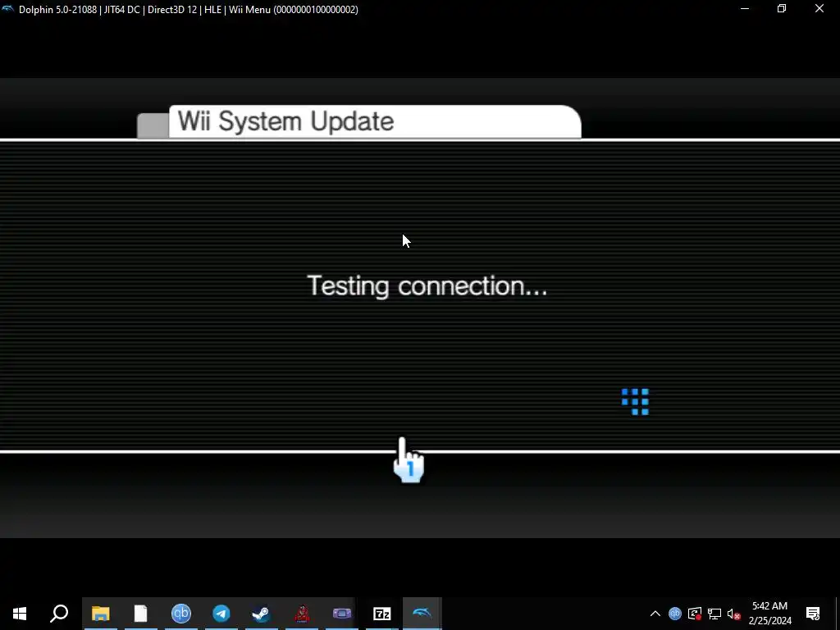840x630 pixels.
Task: Open the Action Center notifications icon
Action: (813, 614)
